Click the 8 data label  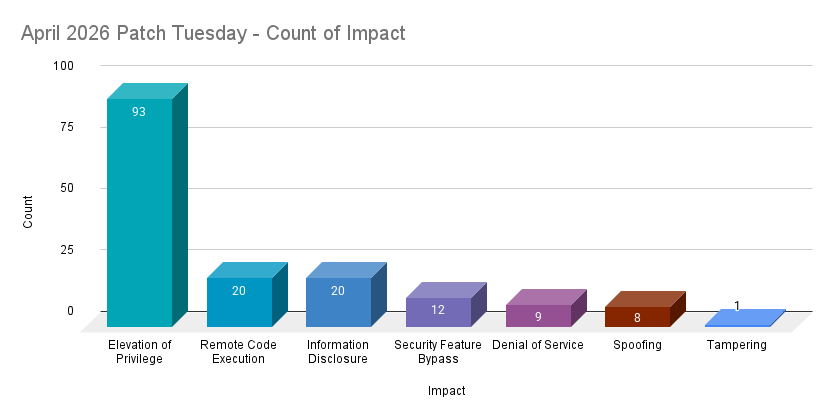point(637,318)
